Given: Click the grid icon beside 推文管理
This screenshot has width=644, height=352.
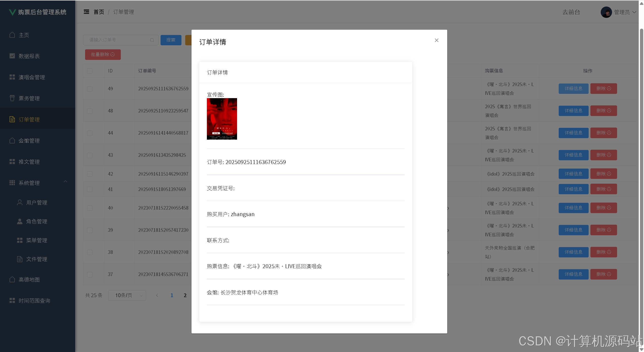Looking at the screenshot, I should tap(12, 162).
